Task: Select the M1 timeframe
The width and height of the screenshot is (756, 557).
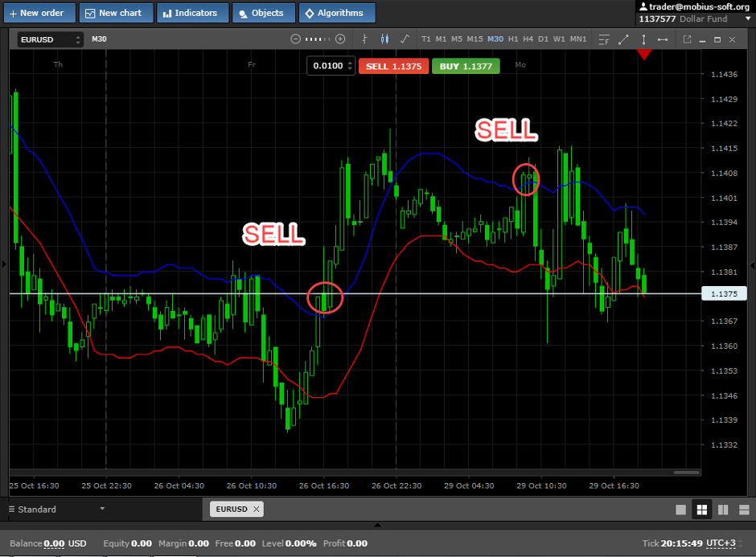Action: pos(441,39)
